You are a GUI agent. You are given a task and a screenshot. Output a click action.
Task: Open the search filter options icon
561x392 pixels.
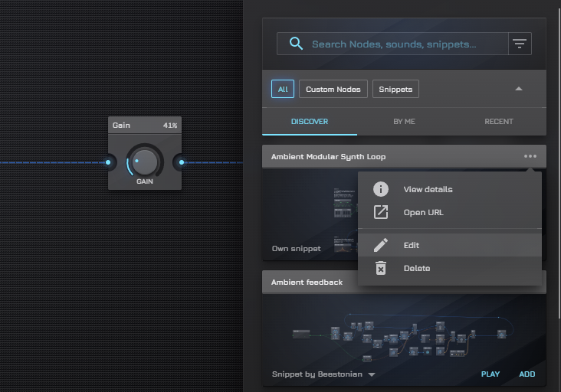pyautogui.click(x=520, y=44)
